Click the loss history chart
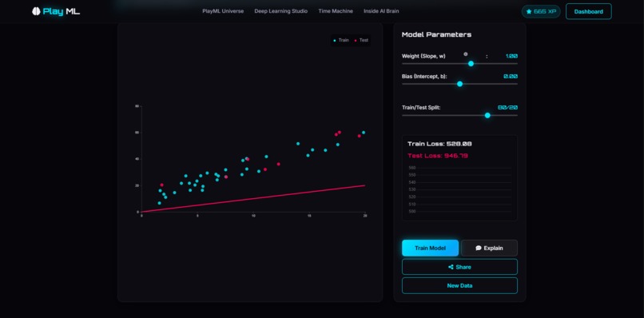Image resolution: width=644 pixels, height=318 pixels. click(459, 190)
